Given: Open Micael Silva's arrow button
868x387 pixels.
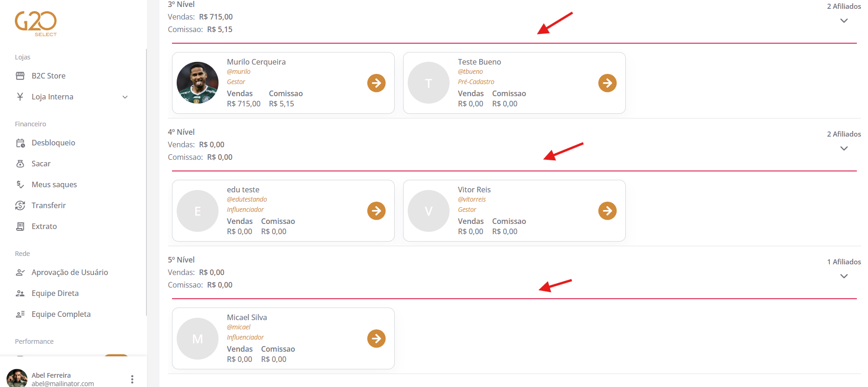Looking at the screenshot, I should point(376,339).
